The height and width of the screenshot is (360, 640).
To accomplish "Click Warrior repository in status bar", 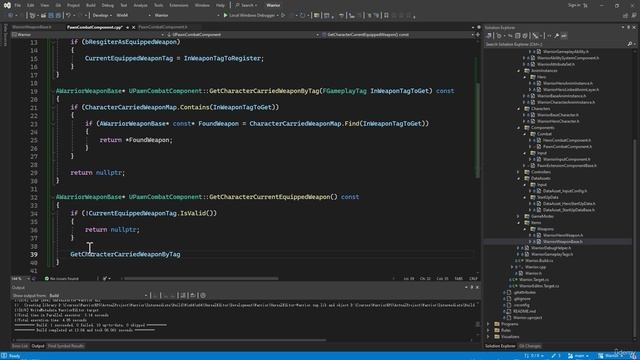I will [x=609, y=356].
